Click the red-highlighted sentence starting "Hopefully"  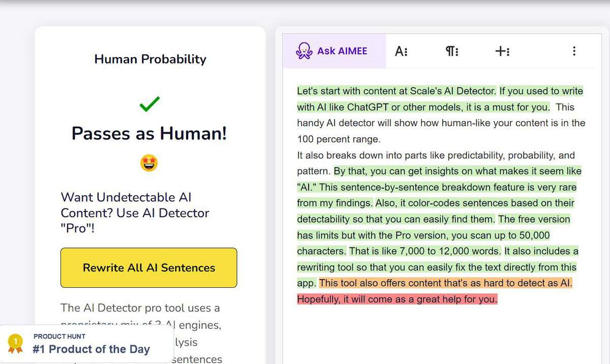(x=397, y=299)
